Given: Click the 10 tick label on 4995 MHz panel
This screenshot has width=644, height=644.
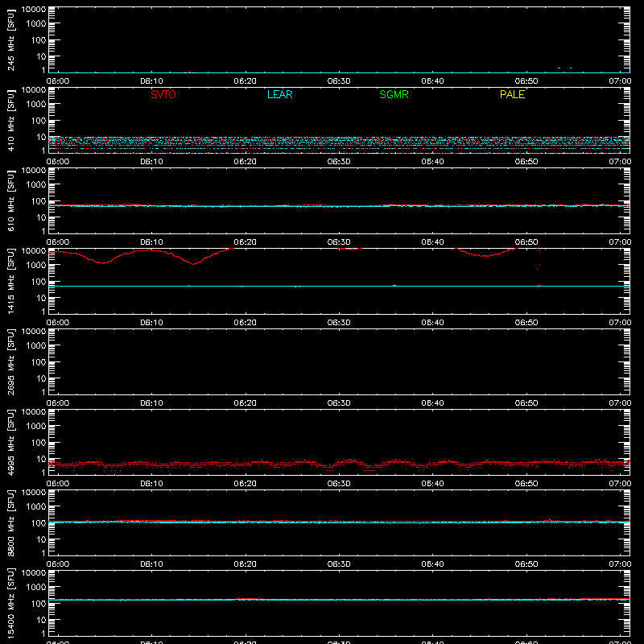Looking at the screenshot, I should pos(41,459).
